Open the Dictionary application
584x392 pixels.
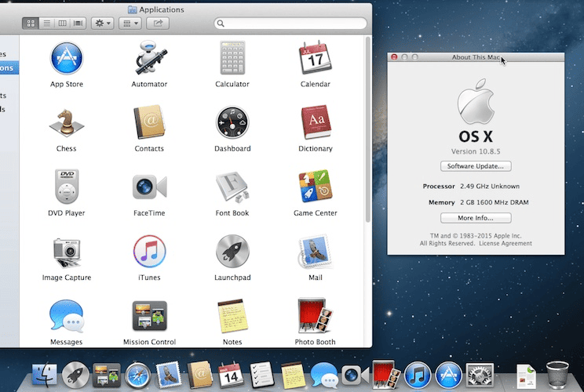click(315, 122)
